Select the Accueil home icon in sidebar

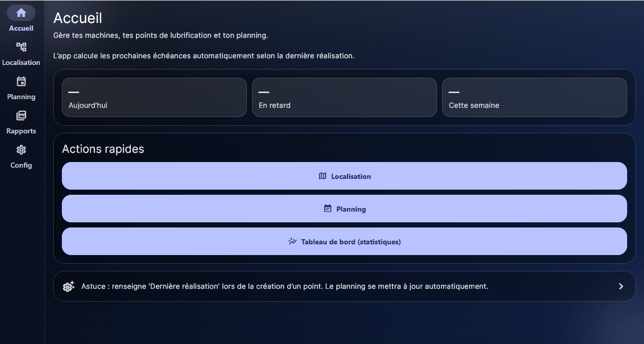click(x=21, y=12)
